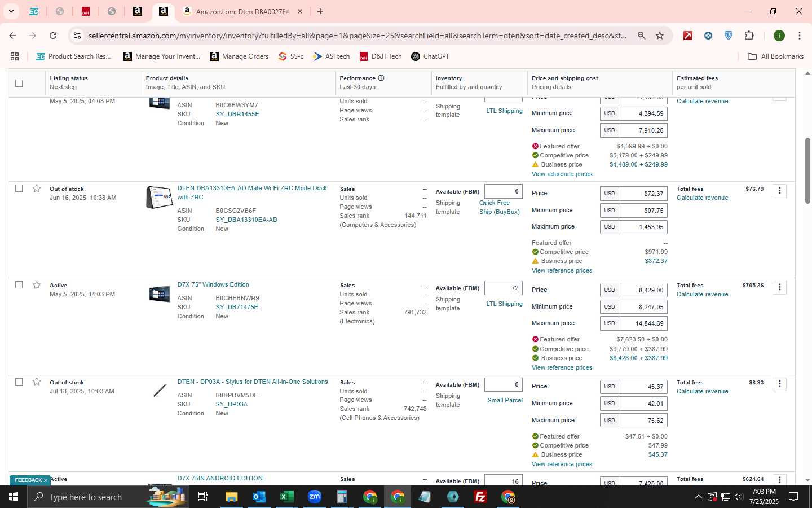Open actions menu for DP03A Stylus row
Screen dimensions: 812x508
(780, 384)
